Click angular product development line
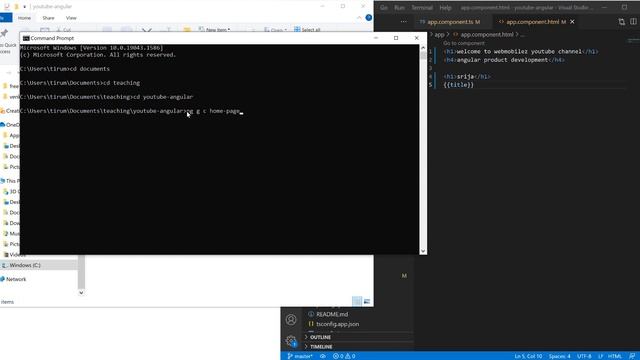Image resolution: width=640 pixels, height=360 pixels. click(504, 60)
